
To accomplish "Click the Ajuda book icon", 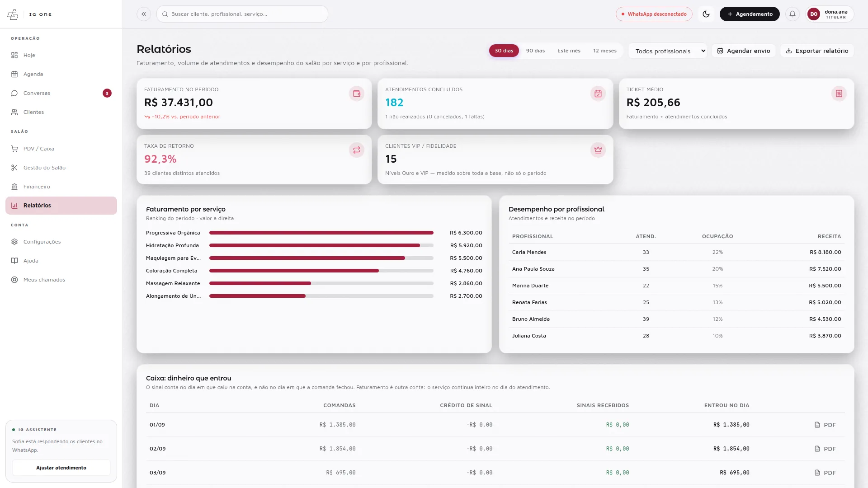I will (x=14, y=261).
